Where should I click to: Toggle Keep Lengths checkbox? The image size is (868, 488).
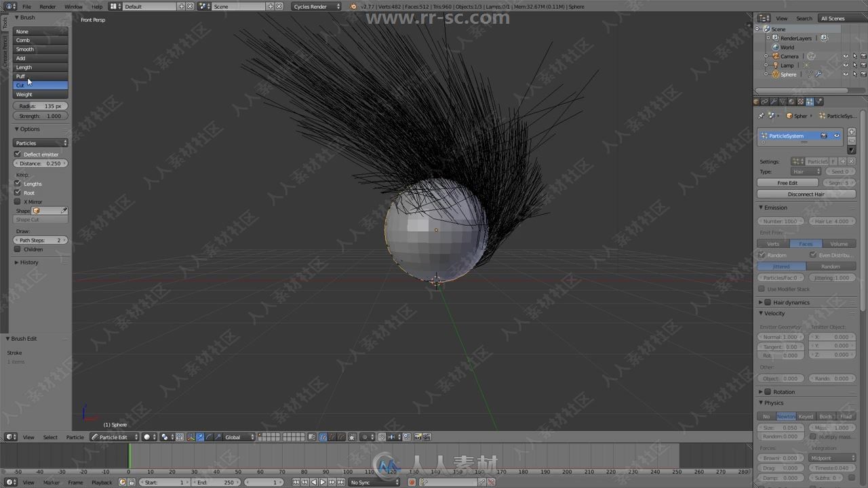[x=18, y=184]
